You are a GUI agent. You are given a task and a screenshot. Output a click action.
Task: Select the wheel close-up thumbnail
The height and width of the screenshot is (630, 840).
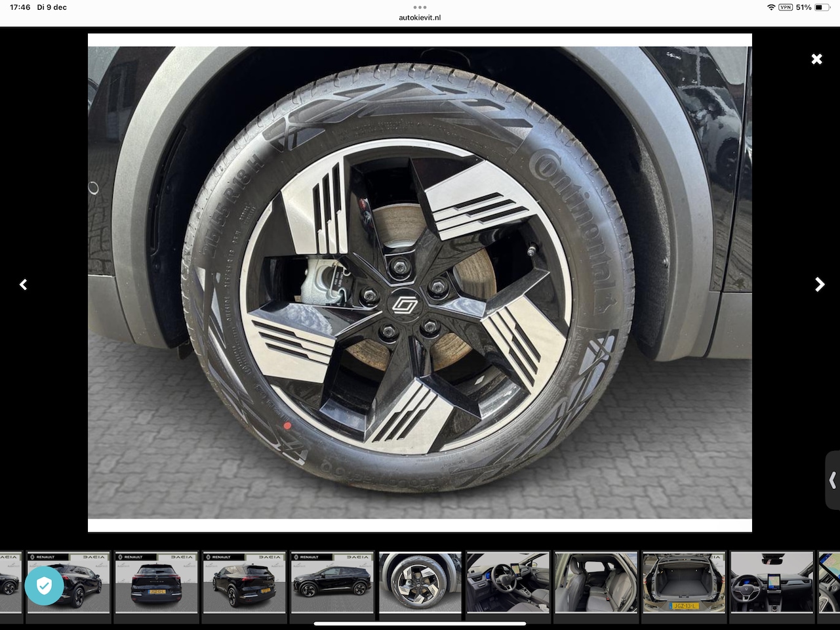click(x=420, y=583)
